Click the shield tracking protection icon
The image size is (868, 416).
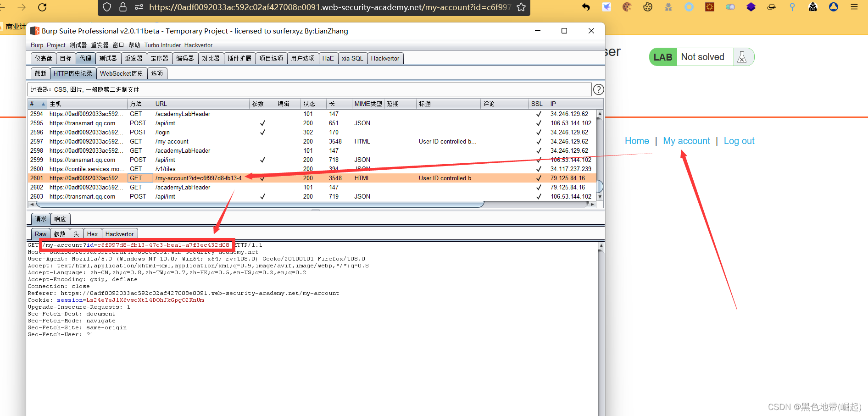(x=107, y=7)
